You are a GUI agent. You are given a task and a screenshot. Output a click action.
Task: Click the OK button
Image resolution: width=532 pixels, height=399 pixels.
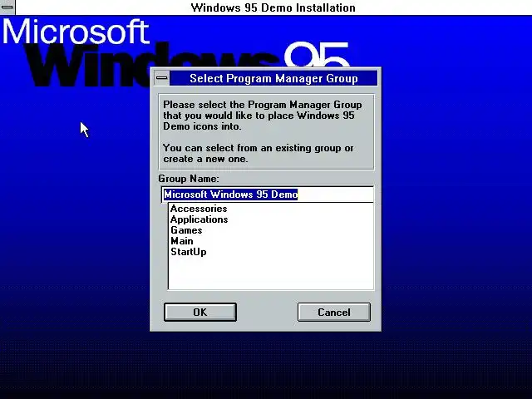(200, 312)
